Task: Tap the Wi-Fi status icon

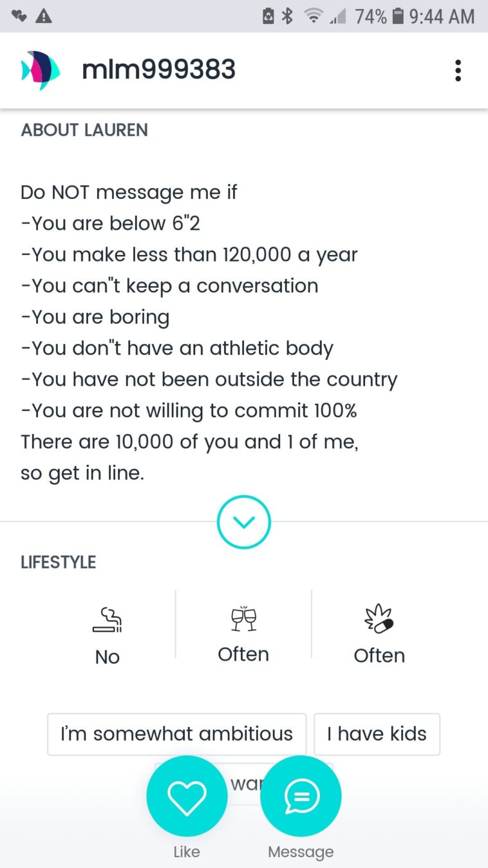Action: tap(312, 17)
